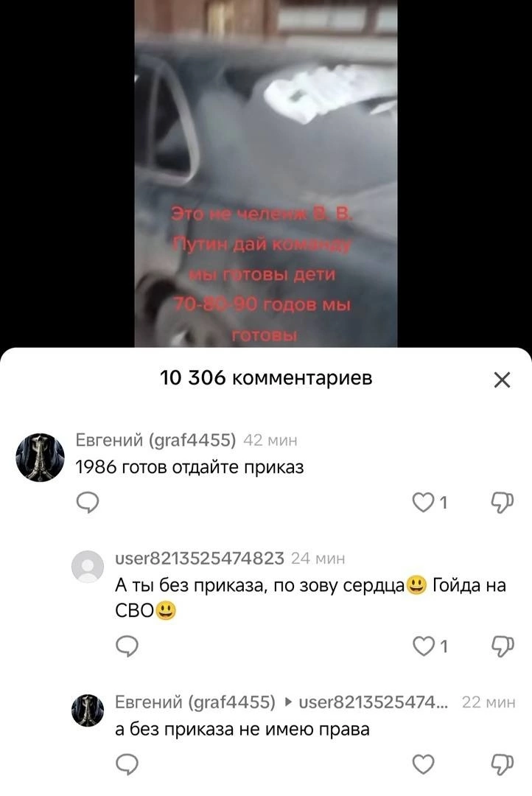Dislike the '1986 готов отдайте приказ' comment
Screen dimensions: 532x796
point(502,502)
